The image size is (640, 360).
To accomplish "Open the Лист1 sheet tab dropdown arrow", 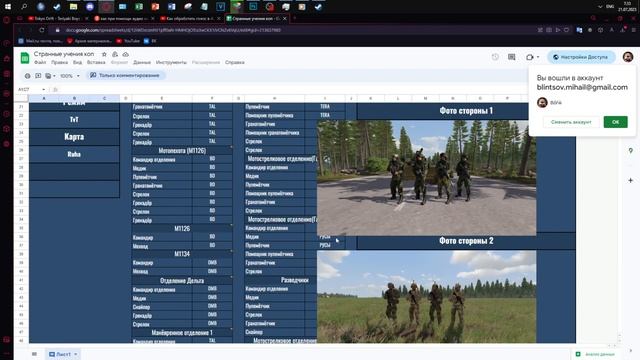I will click(76, 354).
